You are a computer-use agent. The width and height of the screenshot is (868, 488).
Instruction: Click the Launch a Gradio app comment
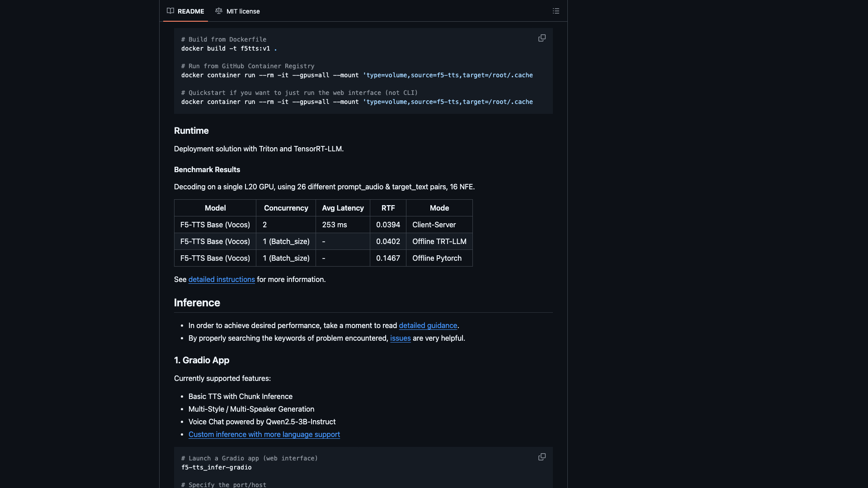(x=250, y=458)
